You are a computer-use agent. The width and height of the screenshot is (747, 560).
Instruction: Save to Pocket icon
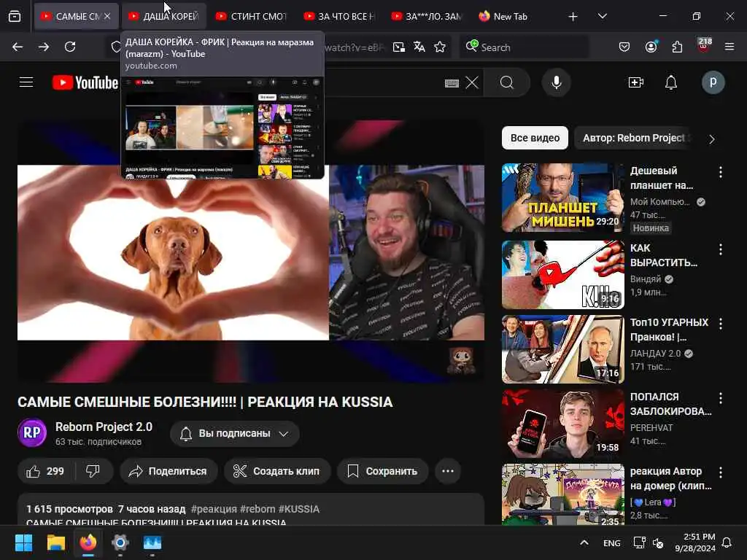624,47
